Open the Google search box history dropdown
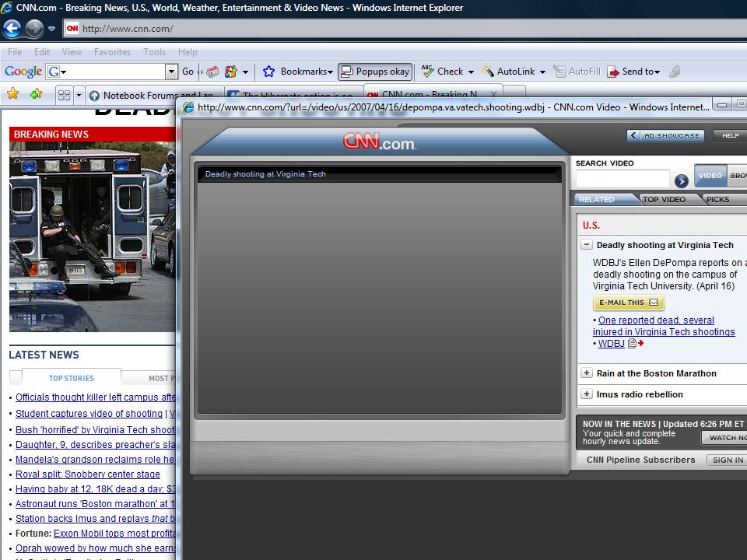Viewport: 747px width, 560px height. (171, 72)
